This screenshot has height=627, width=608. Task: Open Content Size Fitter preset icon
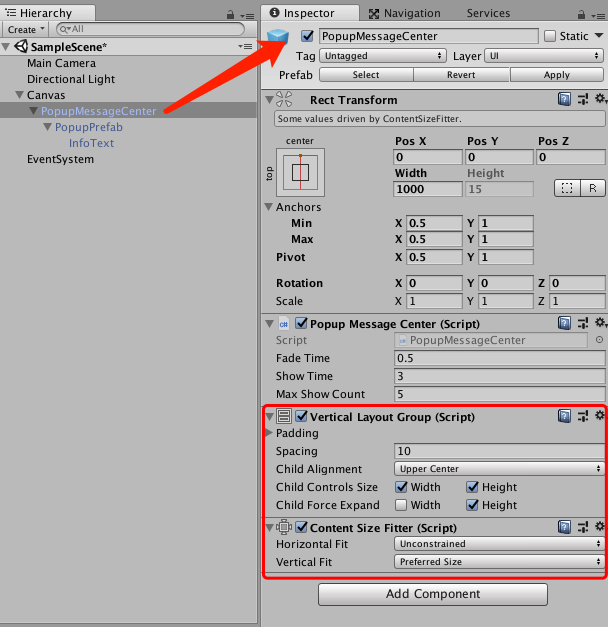pyautogui.click(x=583, y=527)
